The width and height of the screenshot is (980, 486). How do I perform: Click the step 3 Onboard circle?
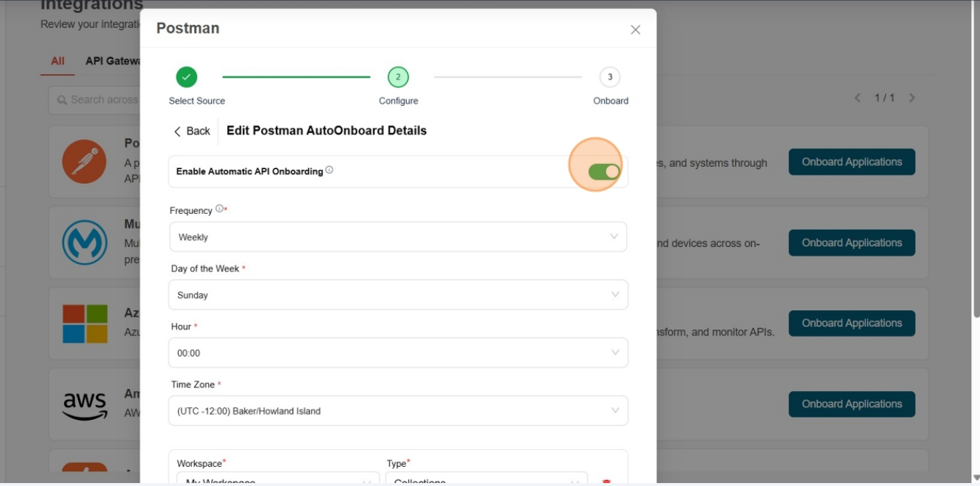tap(610, 77)
